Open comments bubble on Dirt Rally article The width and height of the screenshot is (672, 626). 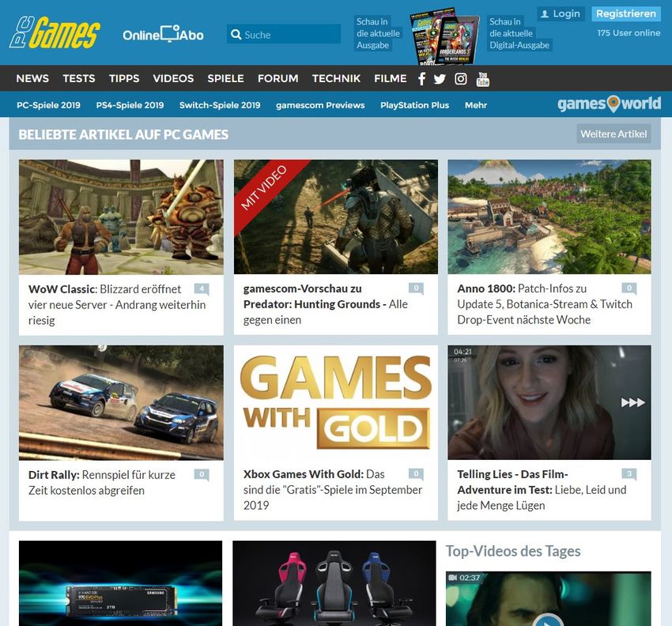(202, 474)
